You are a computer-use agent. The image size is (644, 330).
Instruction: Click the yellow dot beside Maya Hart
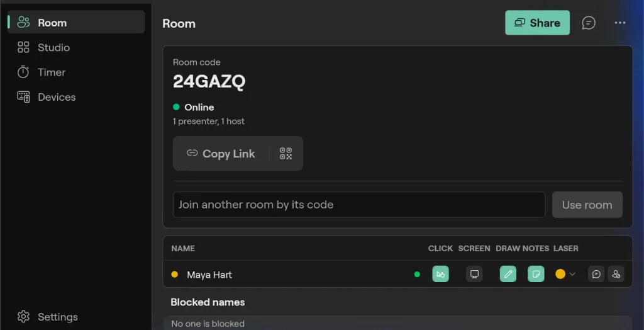click(175, 274)
